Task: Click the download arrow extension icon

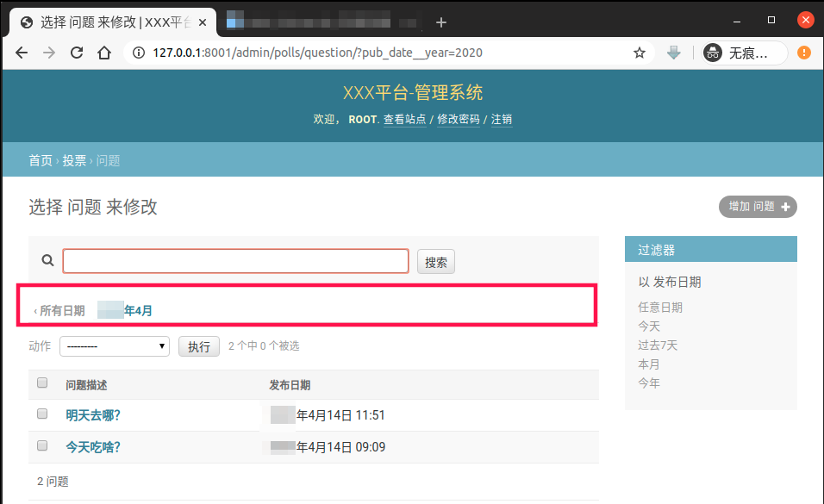Action: [x=674, y=53]
